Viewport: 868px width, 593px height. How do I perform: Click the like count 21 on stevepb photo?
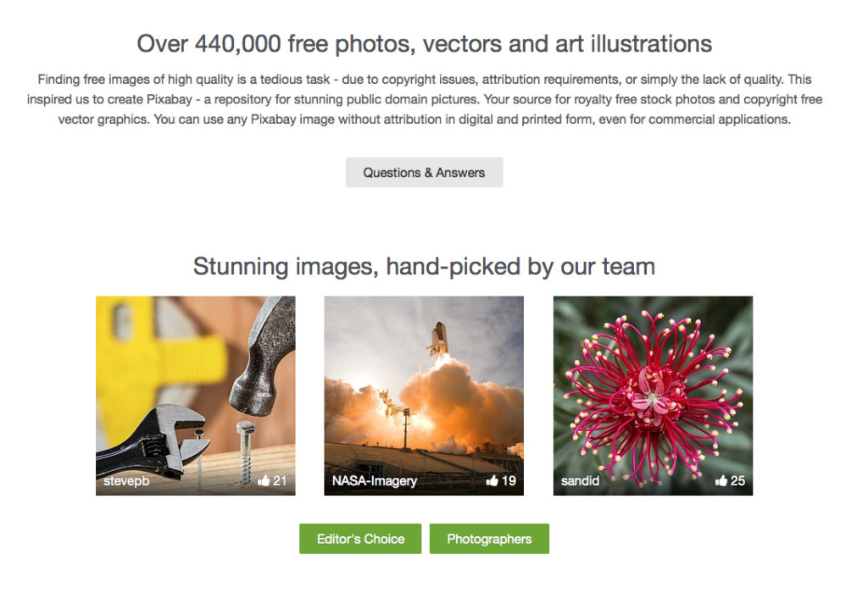[x=280, y=480]
